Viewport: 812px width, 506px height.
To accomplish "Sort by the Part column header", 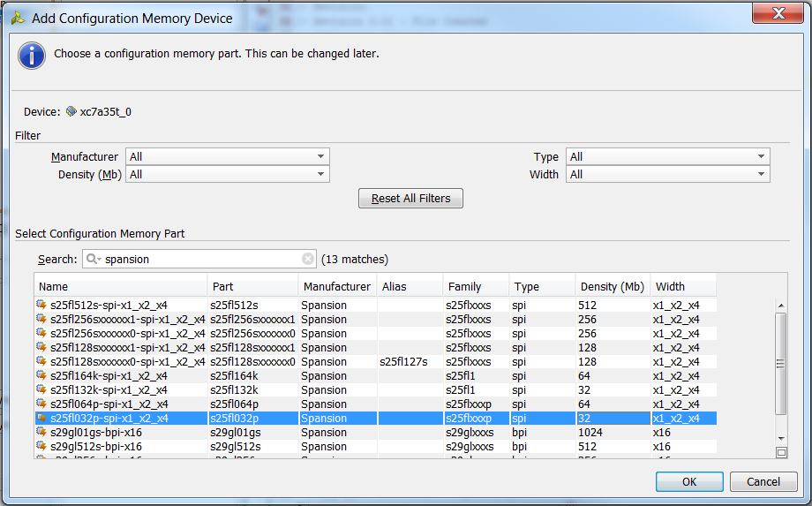I will tap(253, 286).
